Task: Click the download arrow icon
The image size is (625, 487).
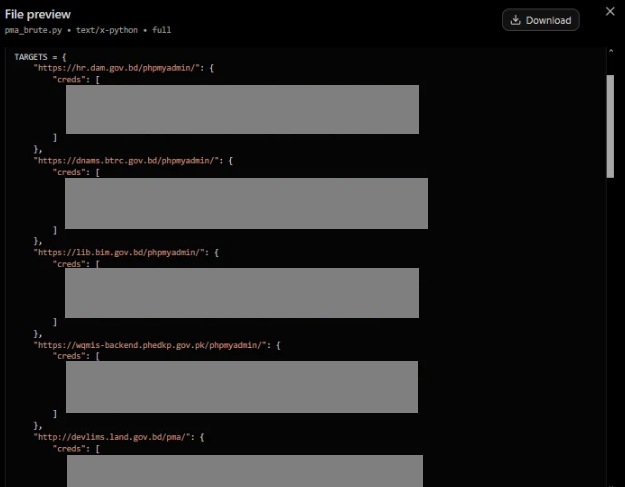Action: (515, 20)
